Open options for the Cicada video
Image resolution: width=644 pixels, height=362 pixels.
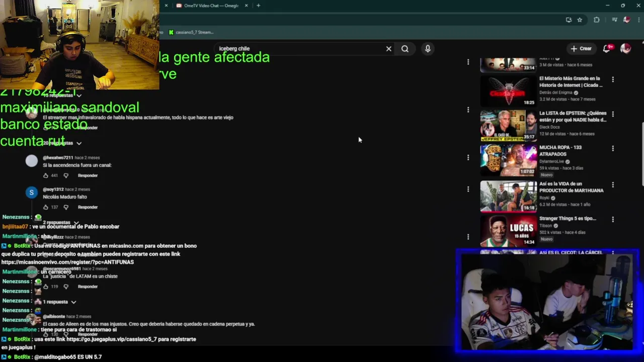point(613,79)
